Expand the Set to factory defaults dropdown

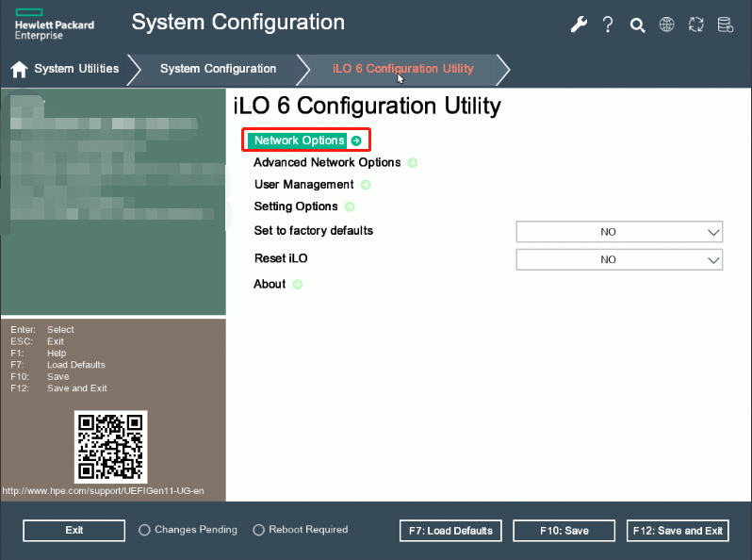click(619, 232)
